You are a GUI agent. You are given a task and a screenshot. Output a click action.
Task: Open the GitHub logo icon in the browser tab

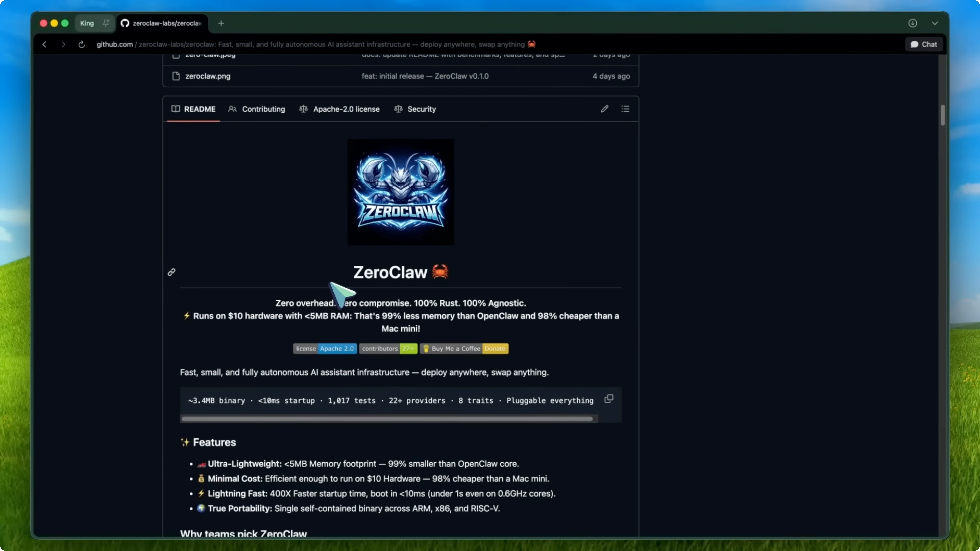pyautogui.click(x=125, y=23)
